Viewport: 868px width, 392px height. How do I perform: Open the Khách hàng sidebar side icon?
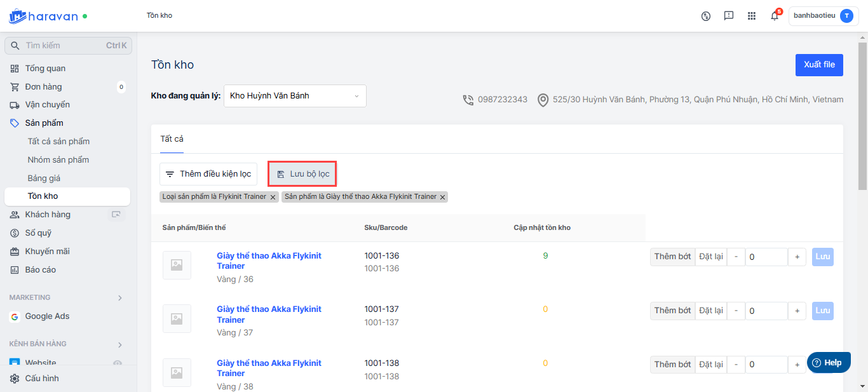(116, 215)
